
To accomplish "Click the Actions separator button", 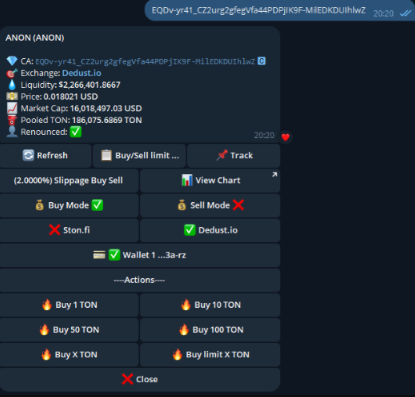I will 140,280.
